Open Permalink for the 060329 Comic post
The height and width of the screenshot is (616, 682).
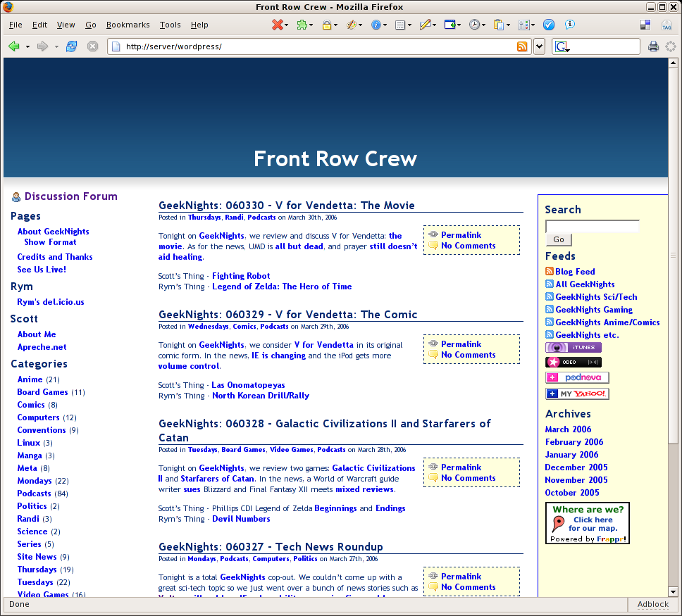point(461,344)
